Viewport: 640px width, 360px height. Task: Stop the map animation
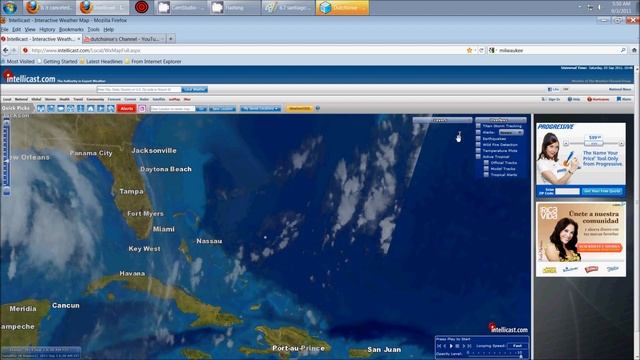click(457, 346)
